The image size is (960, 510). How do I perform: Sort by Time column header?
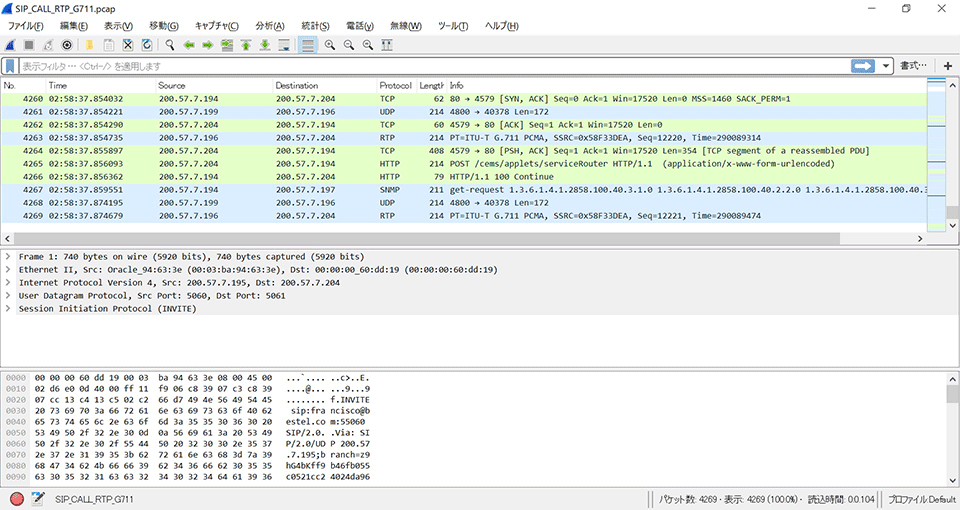coord(100,86)
